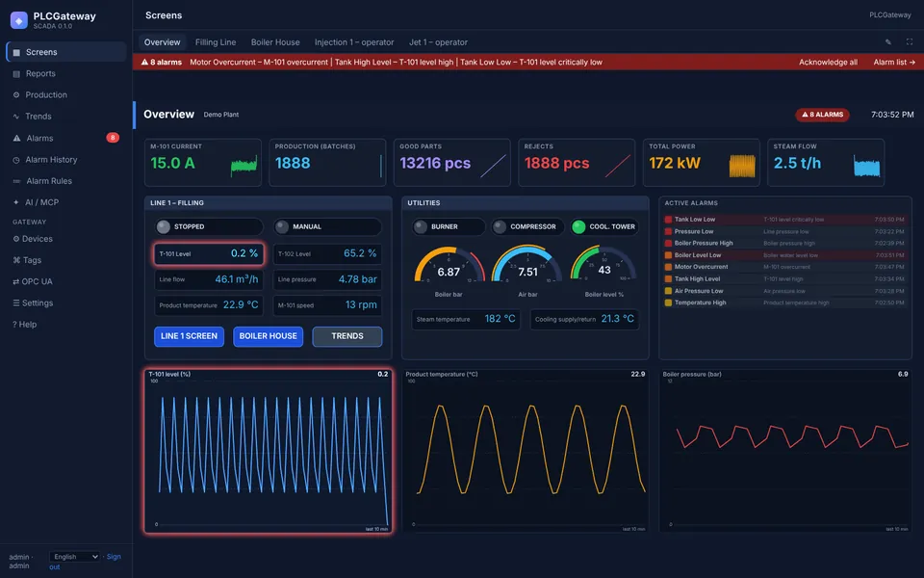Viewport: 924px width, 578px height.
Task: Click Acknowledge all in alarm banner
Action: (x=828, y=62)
